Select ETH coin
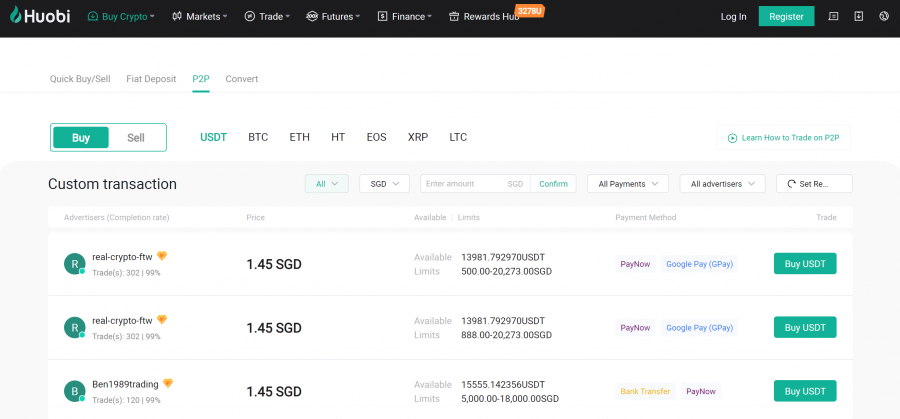This screenshot has height=419, width=900. pos(300,137)
